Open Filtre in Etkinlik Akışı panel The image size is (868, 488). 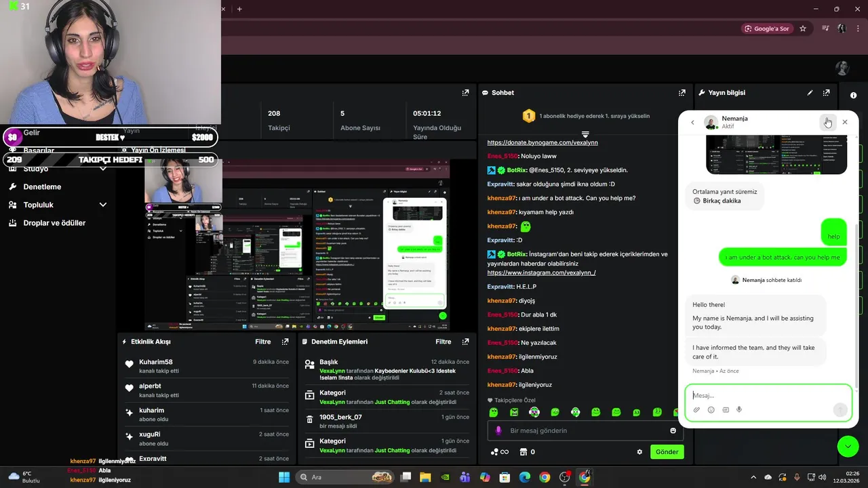[263, 342]
